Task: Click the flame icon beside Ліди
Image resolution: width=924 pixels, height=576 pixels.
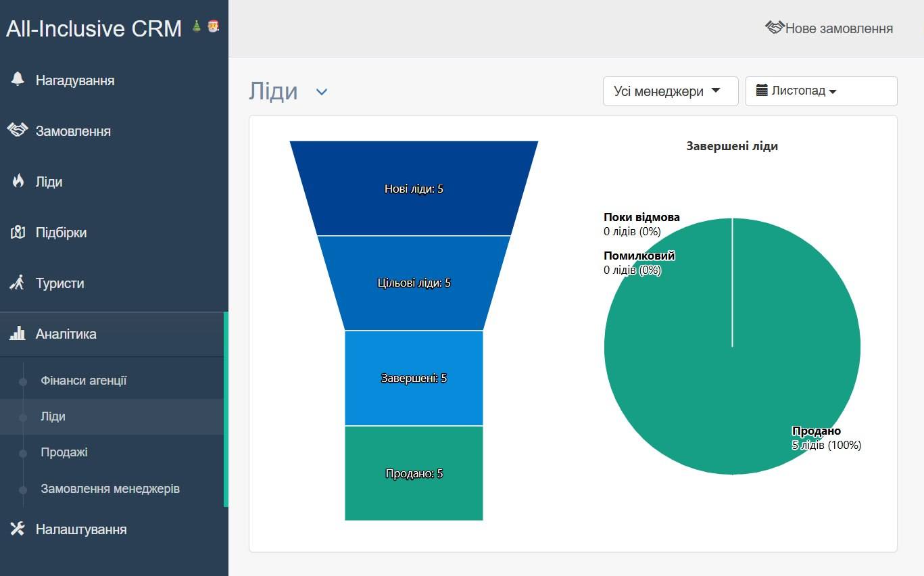Action: click(18, 181)
